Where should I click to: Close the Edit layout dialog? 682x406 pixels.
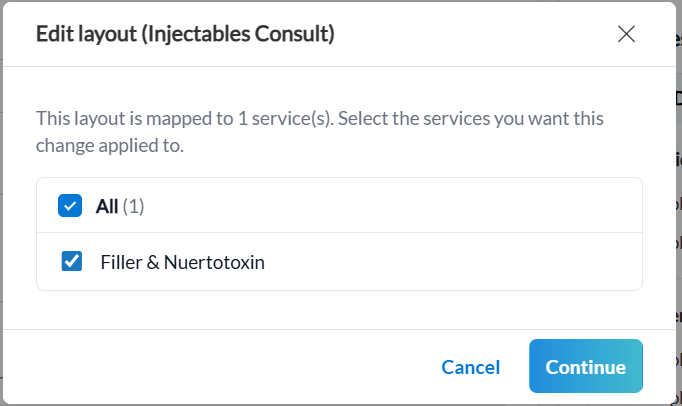click(626, 34)
